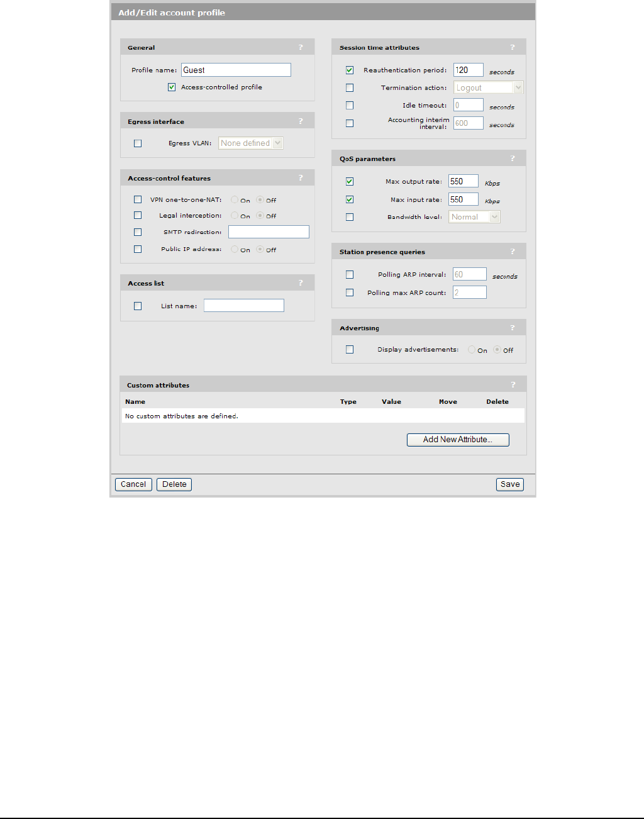Viewport: 644px width, 819px height.
Task: Open help for Custom attributes section
Action: [513, 384]
